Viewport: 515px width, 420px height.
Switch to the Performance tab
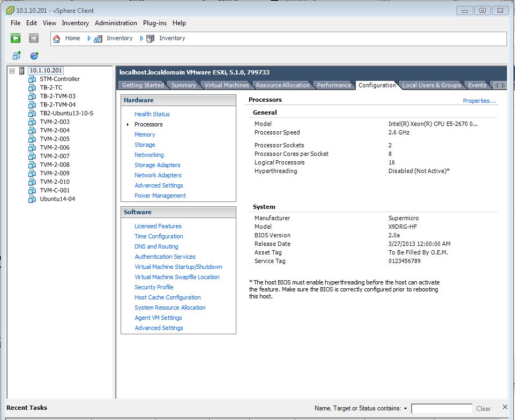[334, 85]
